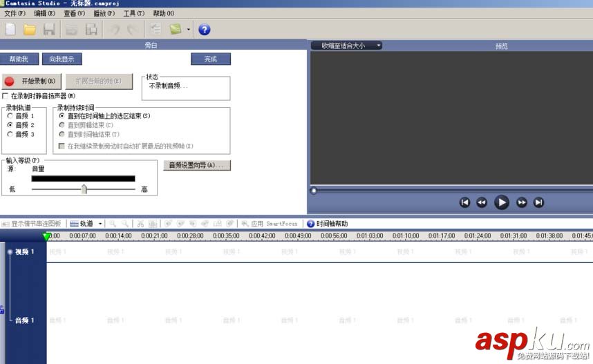Open the 文件 menu
Image resolution: width=593 pixels, height=364 pixels.
(15, 13)
